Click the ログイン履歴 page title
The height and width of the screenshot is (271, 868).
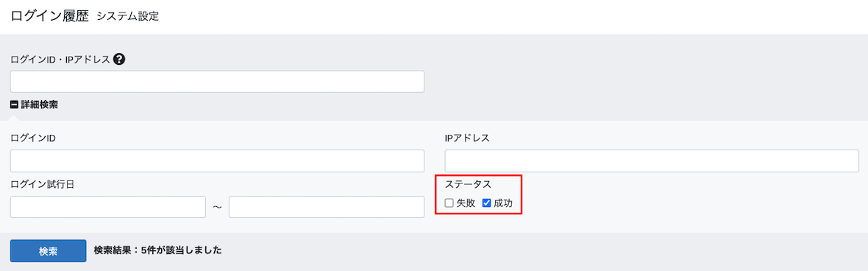50,16
